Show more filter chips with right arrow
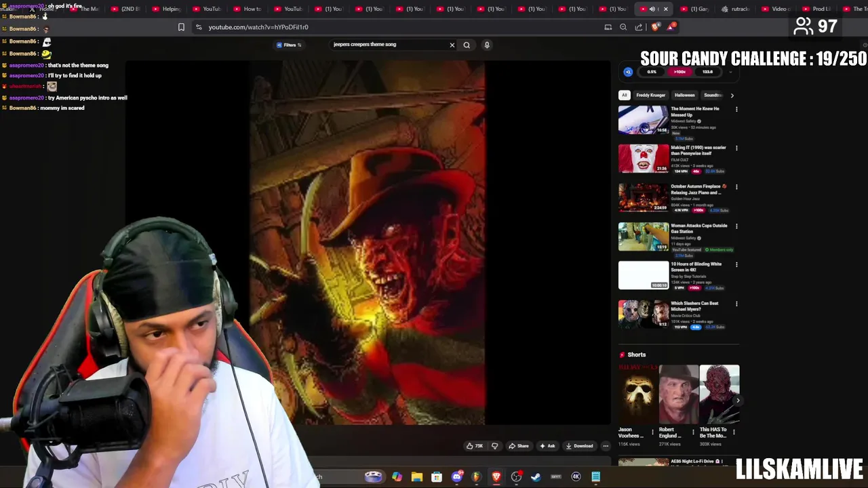 [732, 95]
